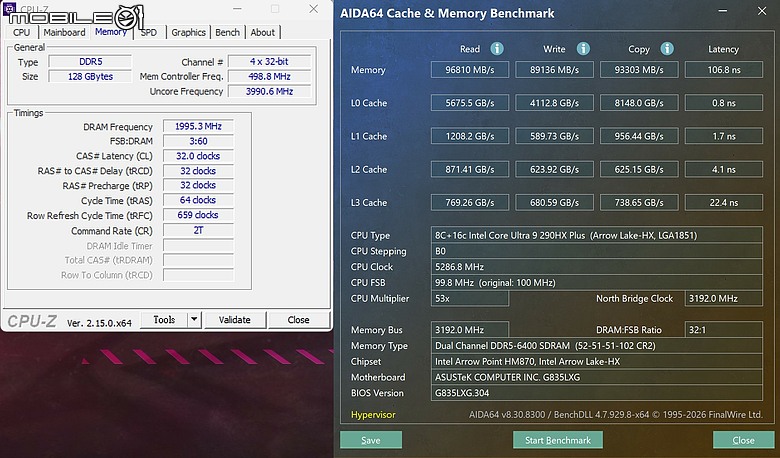Click the Hypervisor label in AIDA64

click(x=373, y=415)
